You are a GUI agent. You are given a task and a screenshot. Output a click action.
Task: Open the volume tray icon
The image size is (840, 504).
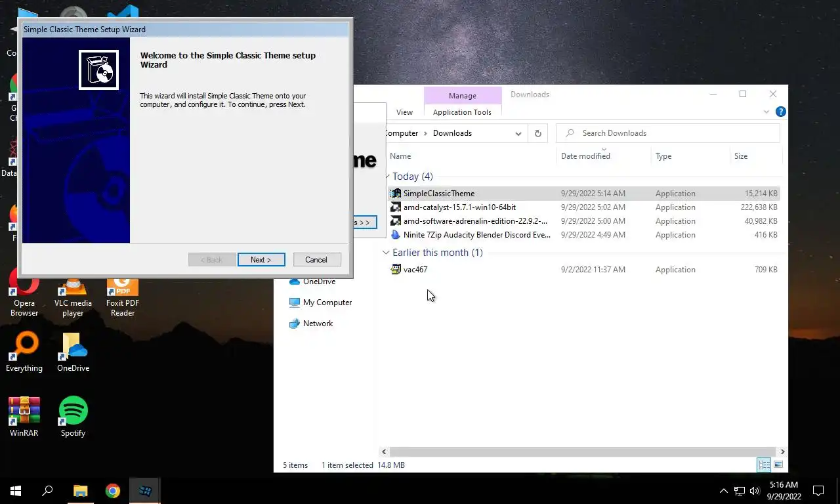tap(755, 490)
